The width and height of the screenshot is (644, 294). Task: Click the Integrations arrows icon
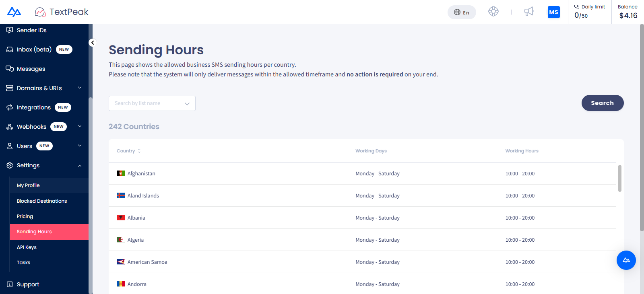(10, 107)
